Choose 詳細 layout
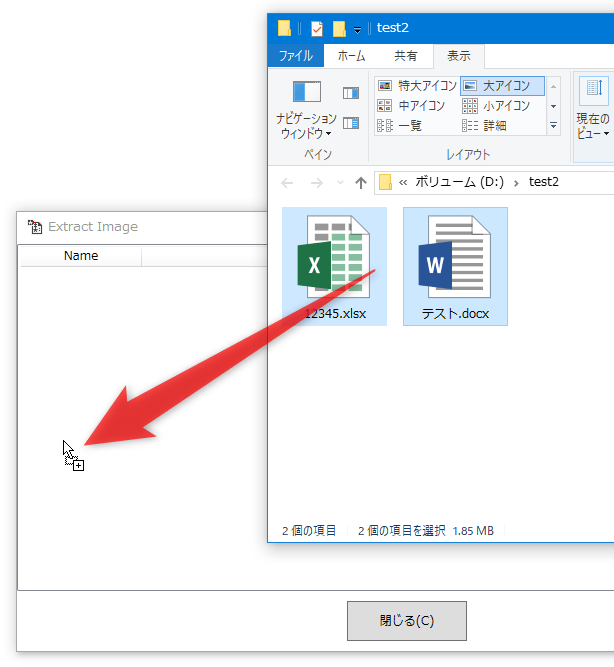The width and height of the screenshot is (614, 667). coord(484,125)
